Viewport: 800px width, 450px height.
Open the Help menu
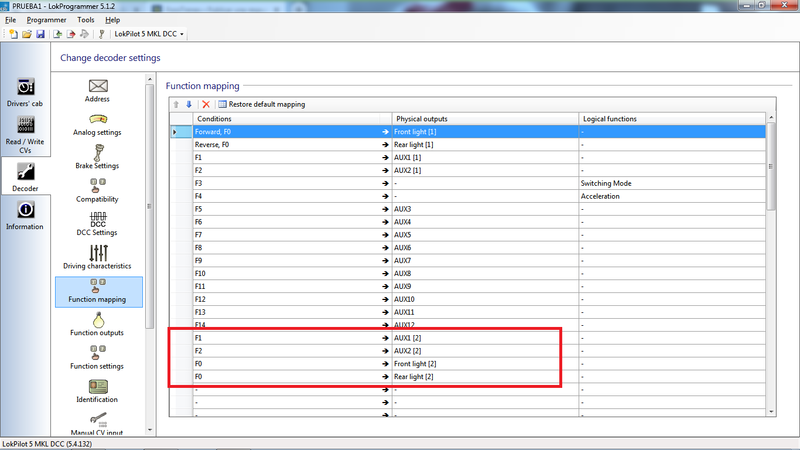point(113,20)
